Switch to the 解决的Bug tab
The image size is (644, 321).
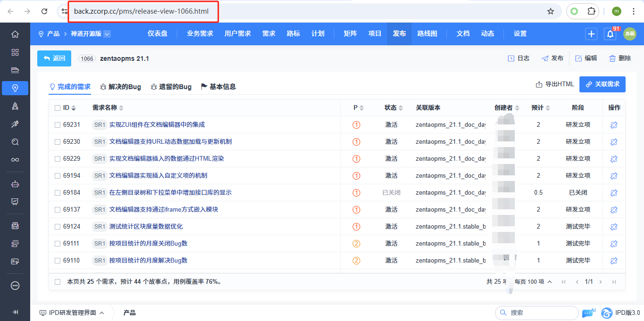(121, 87)
